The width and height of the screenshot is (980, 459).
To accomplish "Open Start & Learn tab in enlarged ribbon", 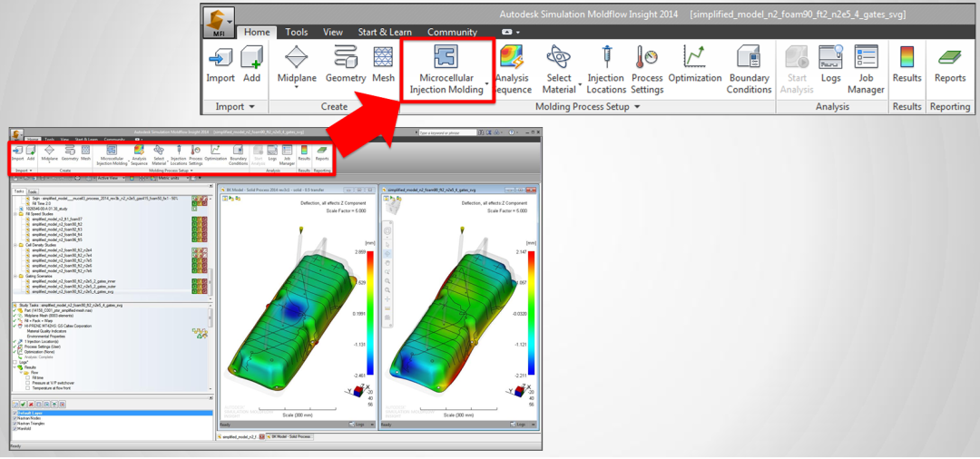I will pyautogui.click(x=387, y=32).
